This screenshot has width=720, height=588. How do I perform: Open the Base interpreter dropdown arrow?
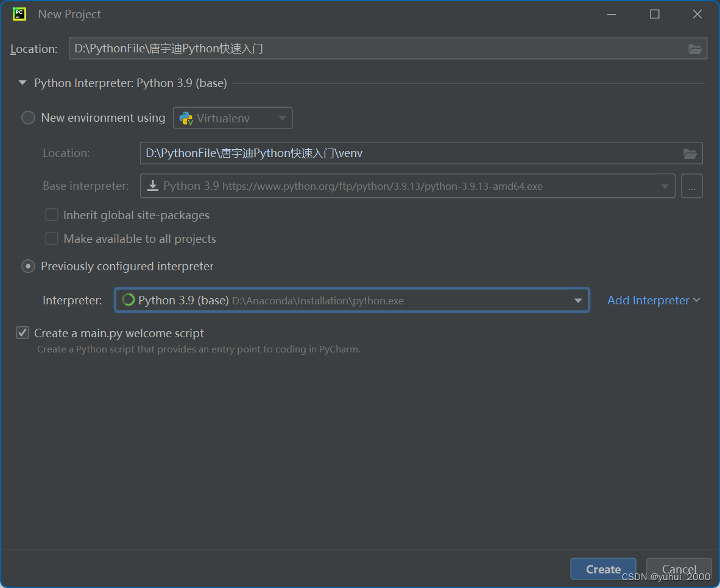click(665, 186)
